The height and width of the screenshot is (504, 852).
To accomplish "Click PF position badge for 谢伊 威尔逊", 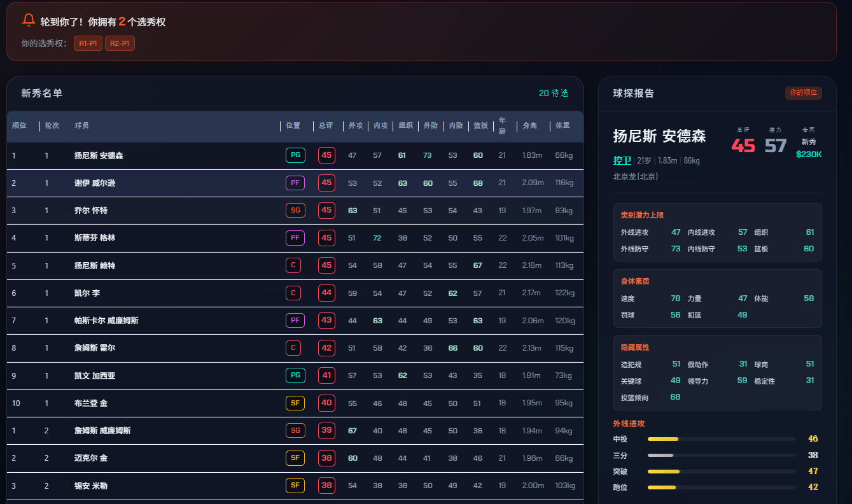I will click(x=295, y=183).
